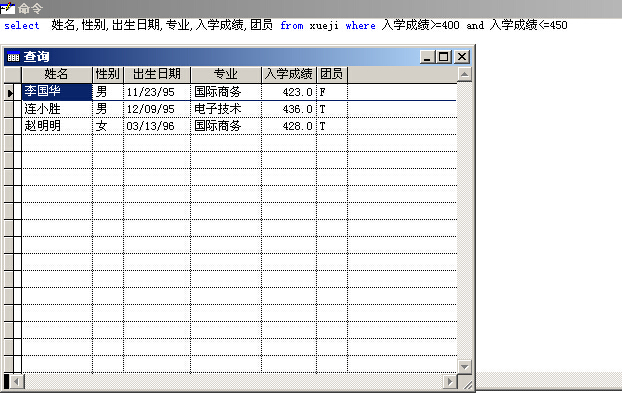
Task: Click the row selector for 赵明明
Action: (9, 126)
